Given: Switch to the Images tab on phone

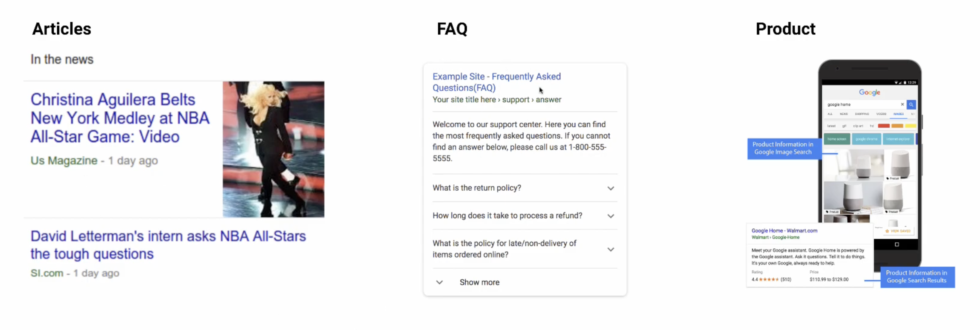Looking at the screenshot, I should tap(898, 114).
